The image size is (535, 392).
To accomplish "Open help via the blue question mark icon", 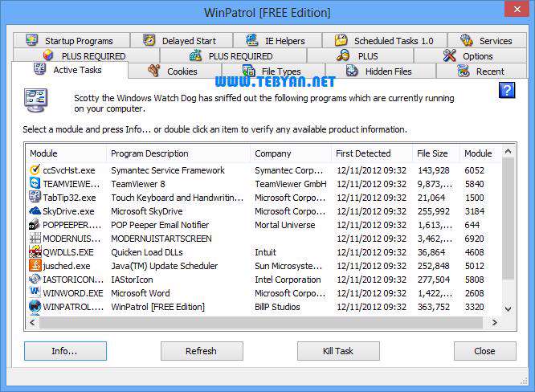I will tap(507, 90).
